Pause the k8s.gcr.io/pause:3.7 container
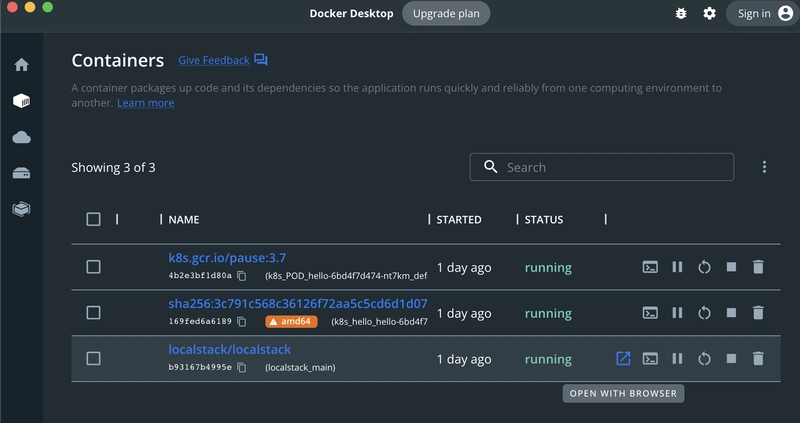The image size is (800, 423). pos(677,267)
